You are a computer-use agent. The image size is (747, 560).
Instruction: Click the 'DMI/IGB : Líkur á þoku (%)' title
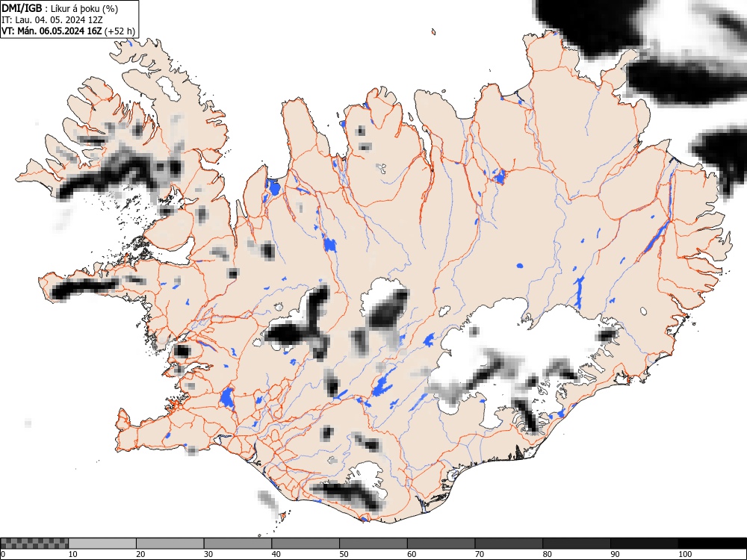click(x=60, y=8)
